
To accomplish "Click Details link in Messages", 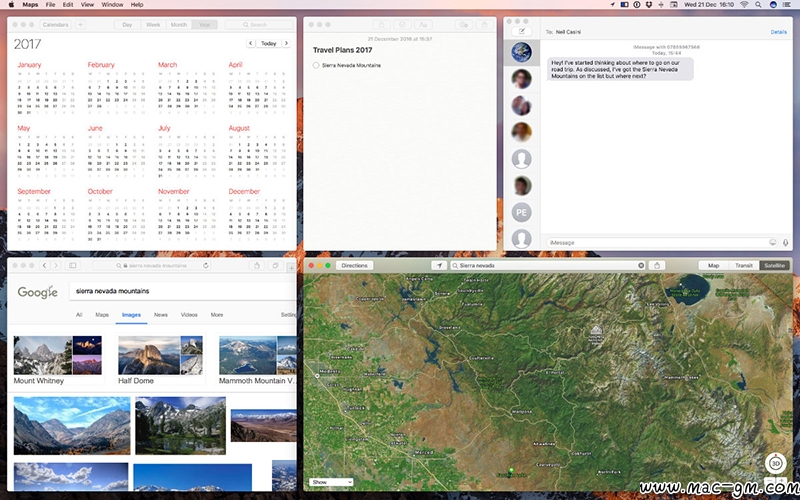I will click(779, 32).
